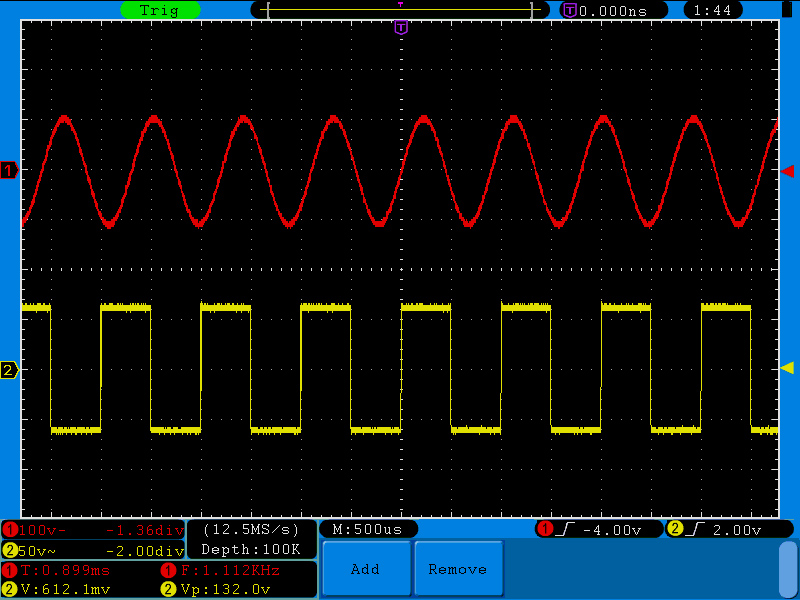The image size is (800, 600).
Task: Click the channel 1 100v scale readout
Action: pos(43,530)
